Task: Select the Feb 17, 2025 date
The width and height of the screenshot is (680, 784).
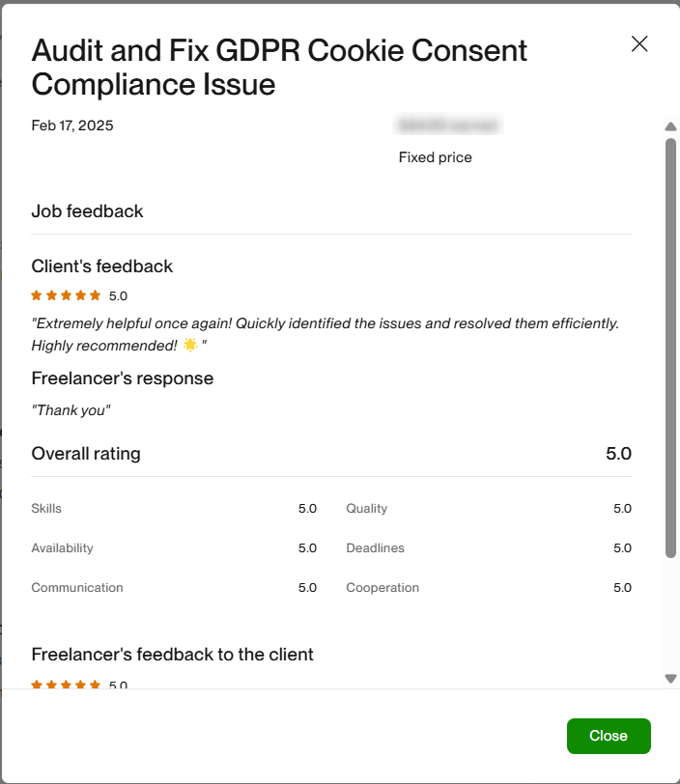Action: click(72, 126)
